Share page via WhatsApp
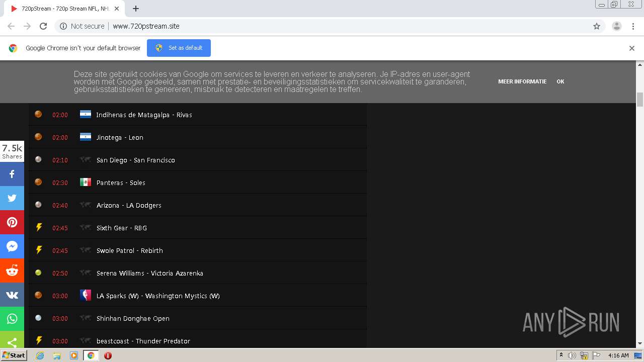 [x=12, y=319]
